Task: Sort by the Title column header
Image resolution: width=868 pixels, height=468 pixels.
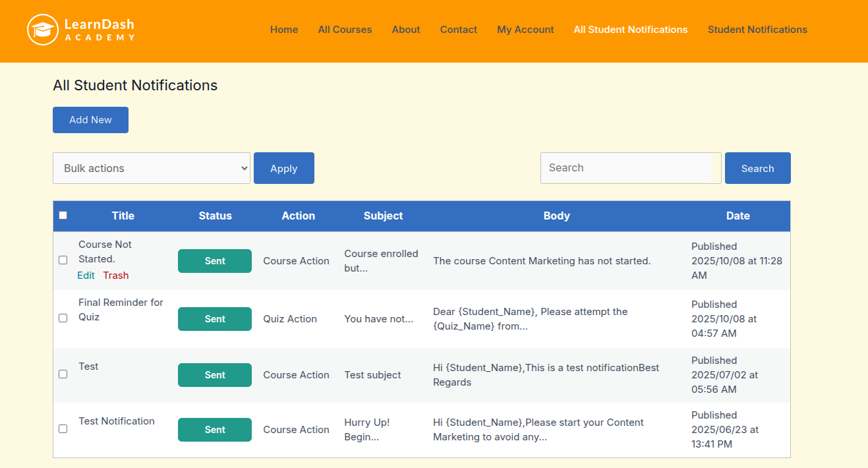Action: click(123, 216)
